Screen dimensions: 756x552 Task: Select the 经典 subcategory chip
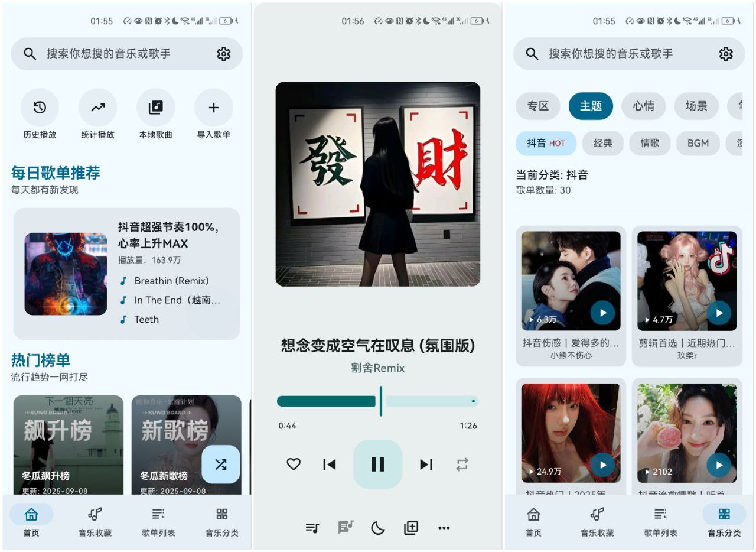coord(603,143)
